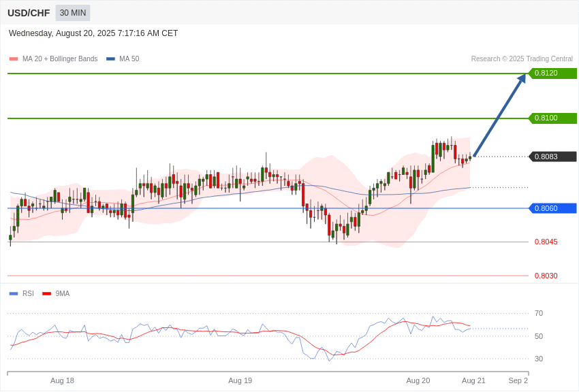Click the RSI legend label

[x=28, y=293]
